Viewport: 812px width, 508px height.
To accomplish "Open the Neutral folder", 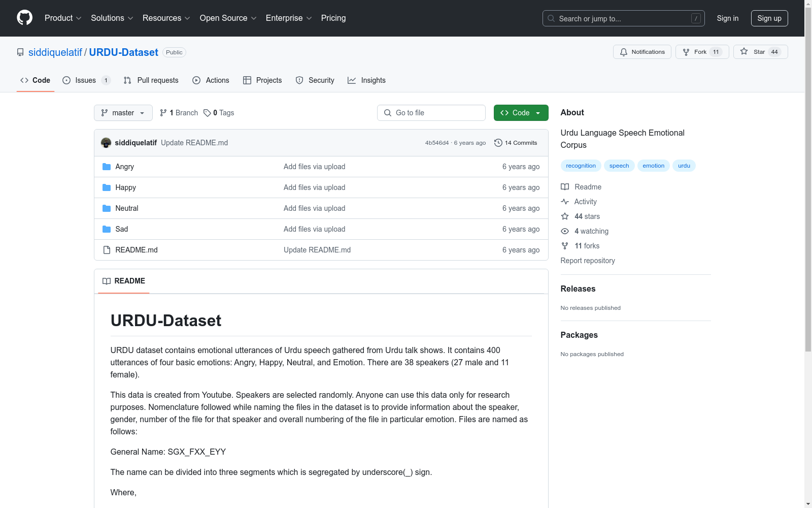I will 126,208.
